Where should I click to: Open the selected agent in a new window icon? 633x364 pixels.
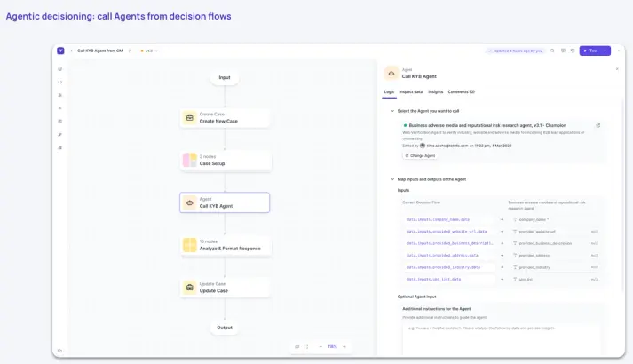597,125
